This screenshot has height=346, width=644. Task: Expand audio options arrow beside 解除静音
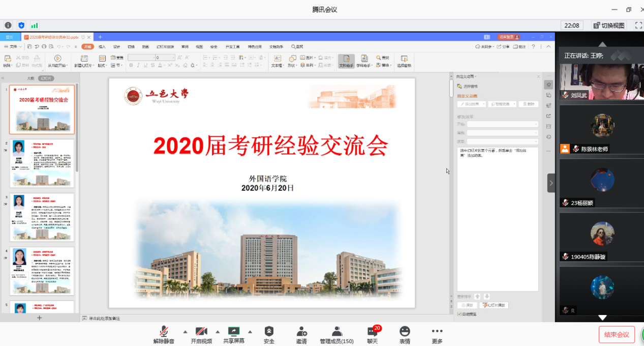[x=185, y=331]
